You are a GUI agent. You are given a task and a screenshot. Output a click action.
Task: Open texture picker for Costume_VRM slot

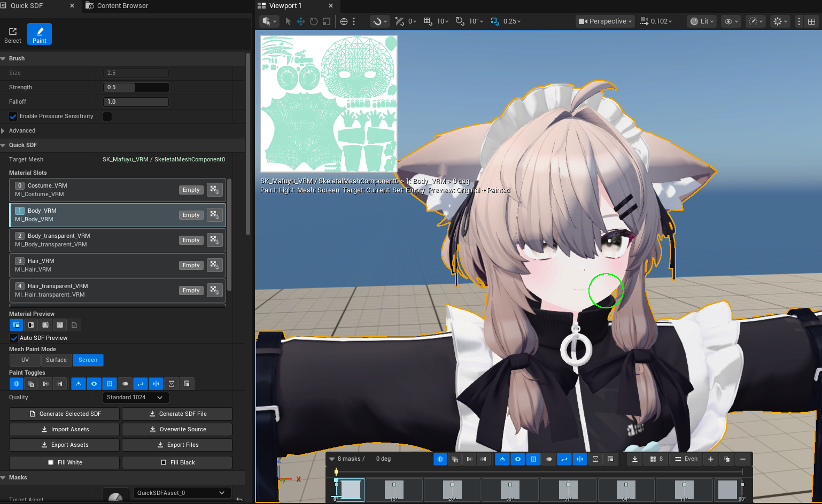point(214,190)
